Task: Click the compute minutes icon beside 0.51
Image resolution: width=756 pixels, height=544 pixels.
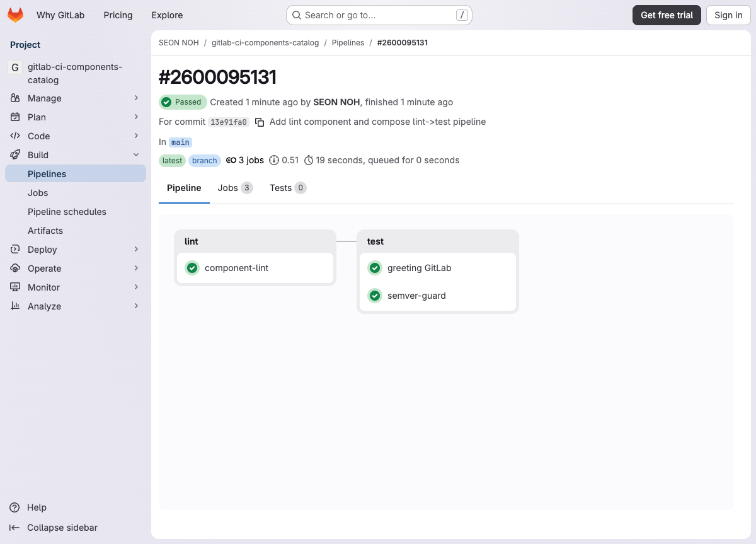Action: [274, 160]
